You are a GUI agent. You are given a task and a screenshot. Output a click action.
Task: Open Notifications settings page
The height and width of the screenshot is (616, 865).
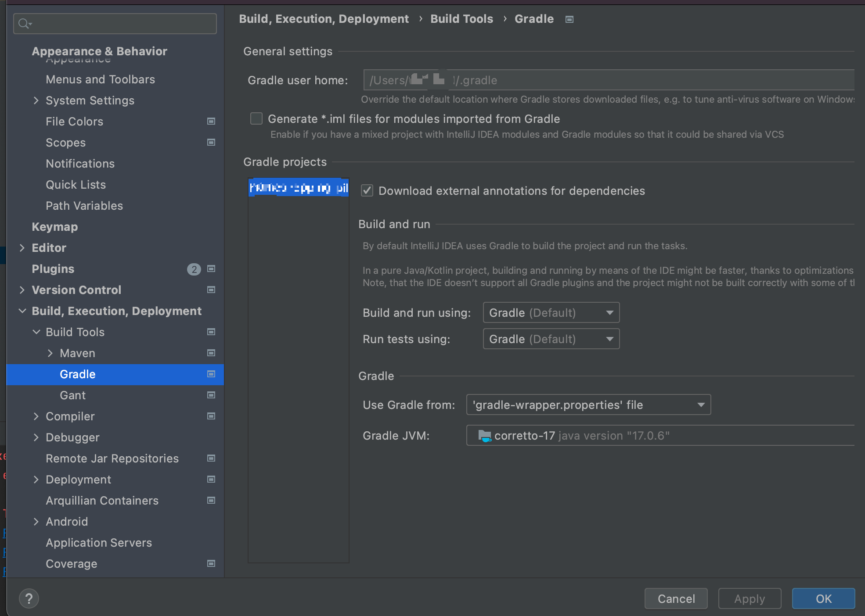pyautogui.click(x=80, y=164)
